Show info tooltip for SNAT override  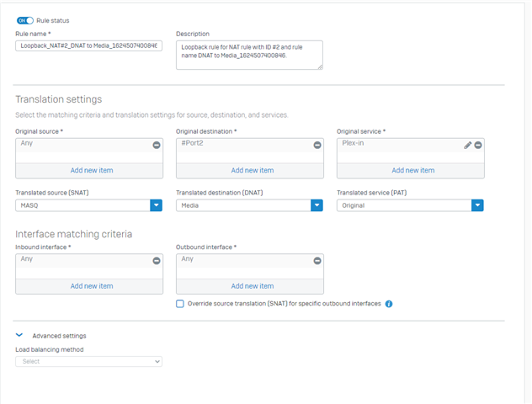pyautogui.click(x=389, y=304)
